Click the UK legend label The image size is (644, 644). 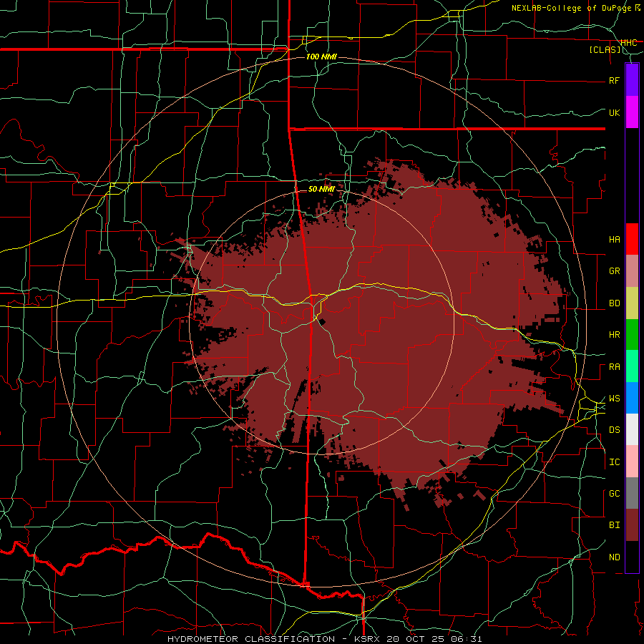(x=614, y=112)
